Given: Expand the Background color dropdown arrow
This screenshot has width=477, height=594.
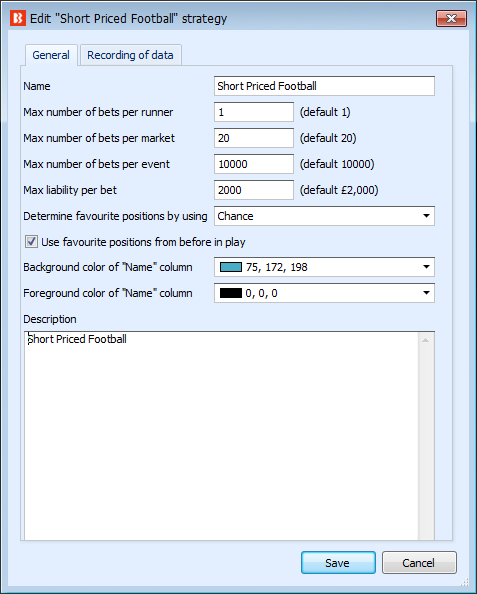Looking at the screenshot, I should click(426, 267).
